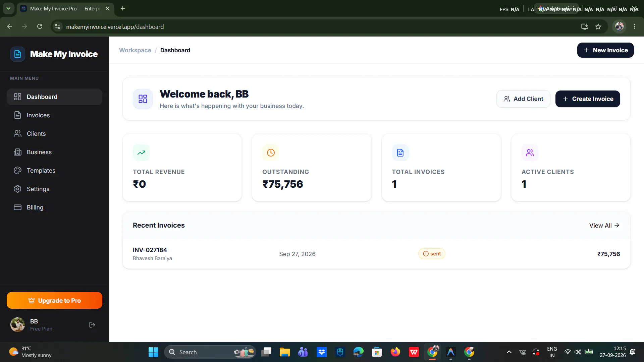Bookmark this page with the star icon

tap(598, 26)
